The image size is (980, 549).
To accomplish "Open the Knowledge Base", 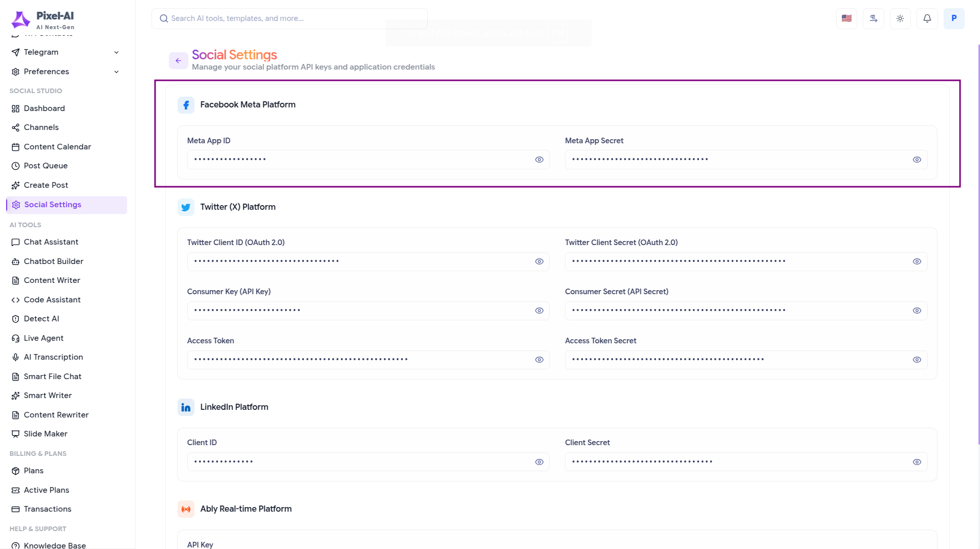I will [x=67, y=544].
